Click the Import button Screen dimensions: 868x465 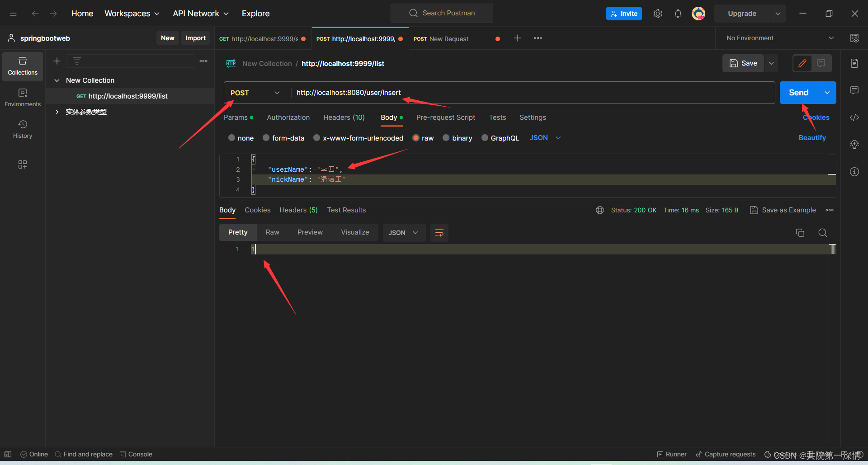point(196,38)
